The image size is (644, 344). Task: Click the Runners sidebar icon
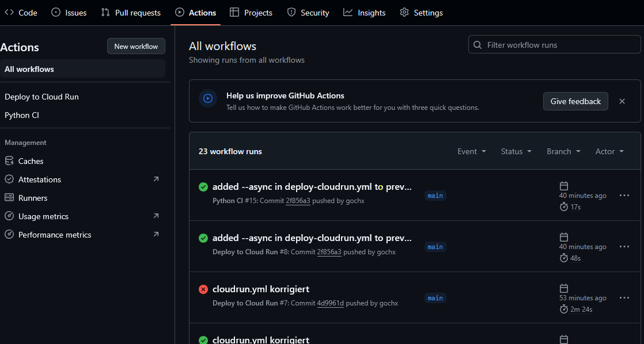pyautogui.click(x=9, y=198)
